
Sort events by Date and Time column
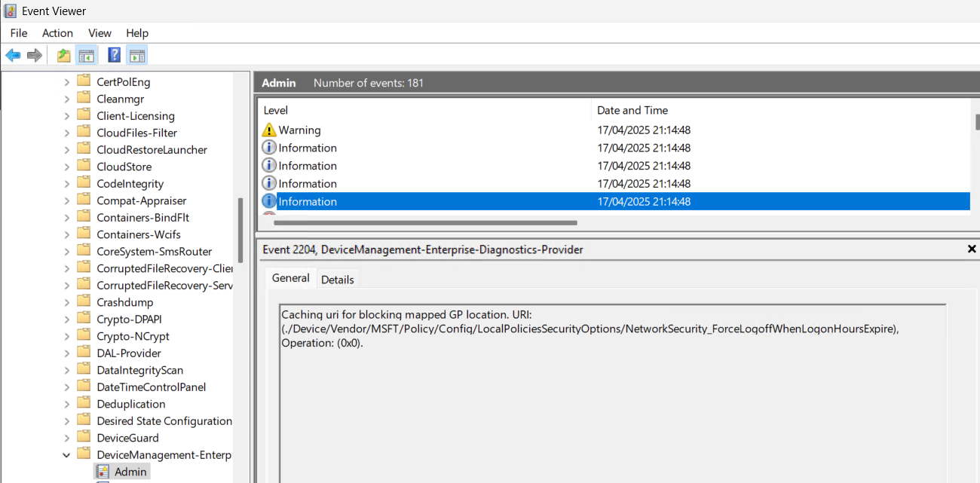coord(632,110)
